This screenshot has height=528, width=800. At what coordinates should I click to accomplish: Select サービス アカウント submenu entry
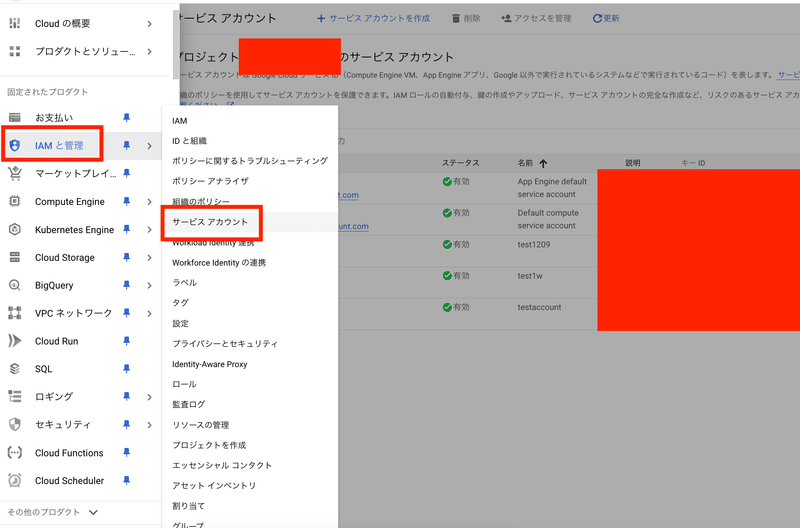[210, 222]
